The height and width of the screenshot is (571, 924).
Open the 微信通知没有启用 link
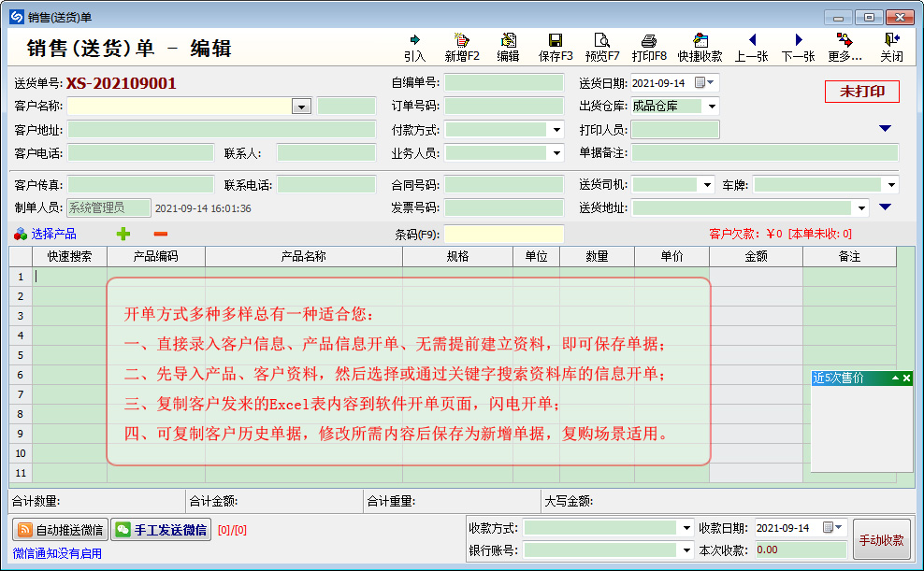(57, 553)
